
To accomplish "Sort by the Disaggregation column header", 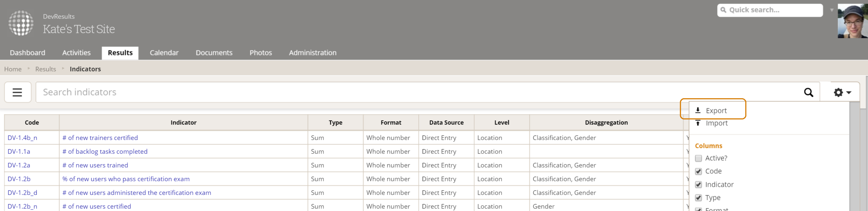I will [x=606, y=123].
